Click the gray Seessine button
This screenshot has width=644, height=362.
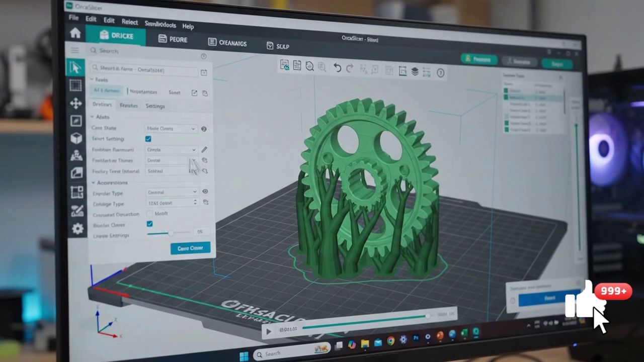[519, 62]
